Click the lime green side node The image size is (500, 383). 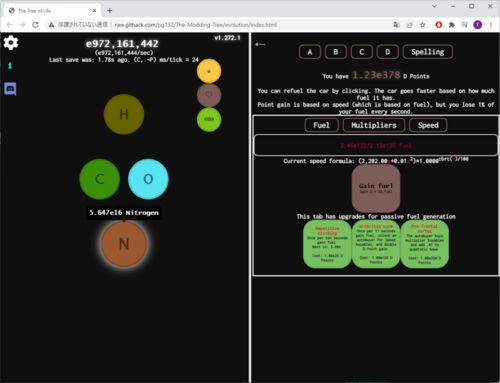[209, 119]
